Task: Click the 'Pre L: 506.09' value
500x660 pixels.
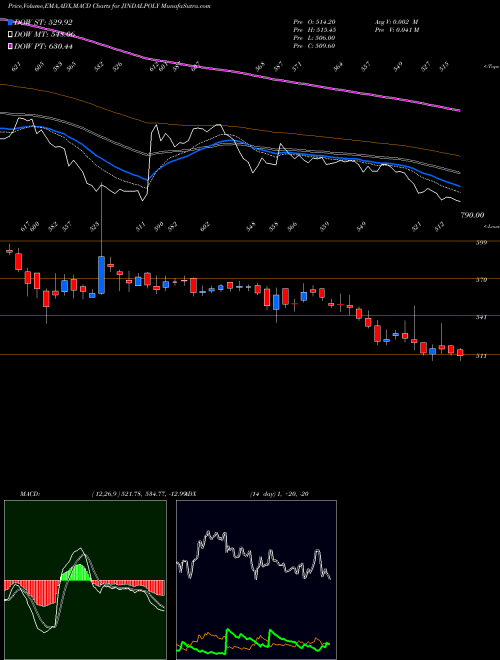Action: tap(314, 38)
